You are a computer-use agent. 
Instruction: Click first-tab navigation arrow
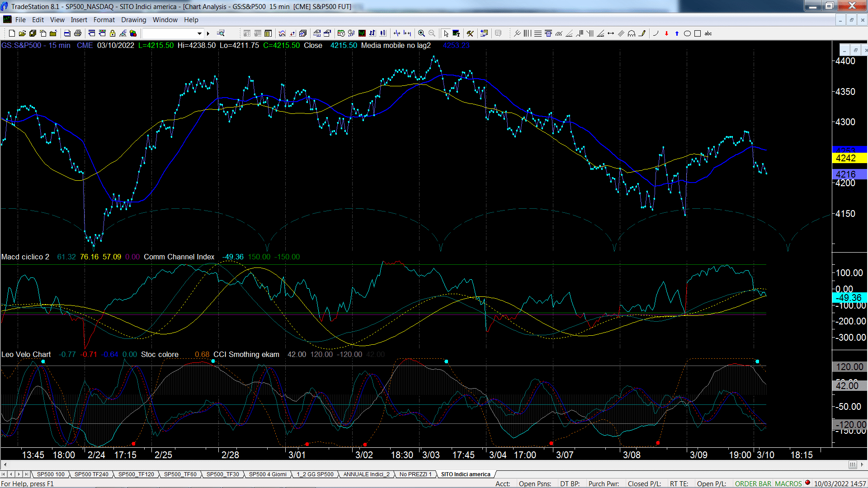[x=4, y=474]
